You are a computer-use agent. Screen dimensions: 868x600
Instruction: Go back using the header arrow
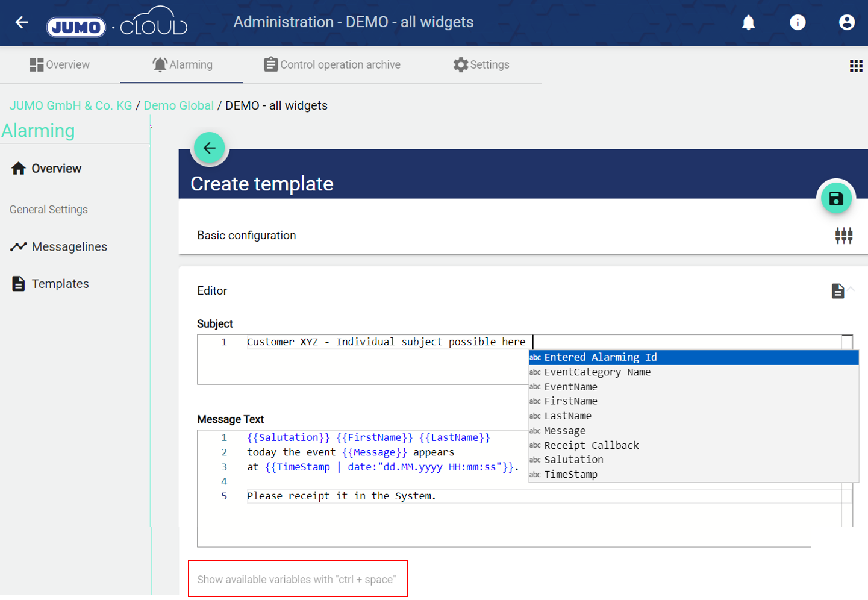[x=22, y=23]
